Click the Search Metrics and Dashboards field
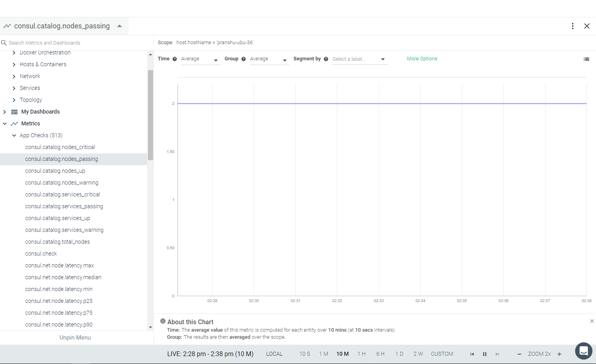Image resolution: width=596 pixels, height=364 pixels. 77,43
